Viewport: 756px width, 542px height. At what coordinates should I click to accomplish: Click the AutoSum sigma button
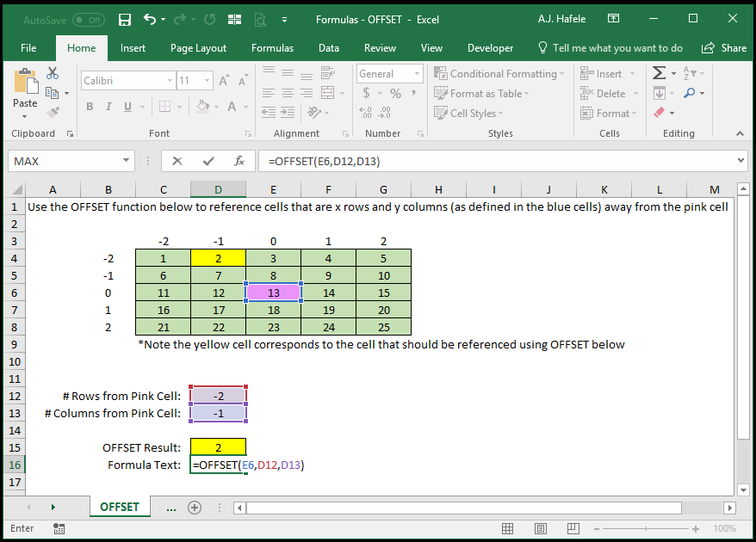pos(659,73)
